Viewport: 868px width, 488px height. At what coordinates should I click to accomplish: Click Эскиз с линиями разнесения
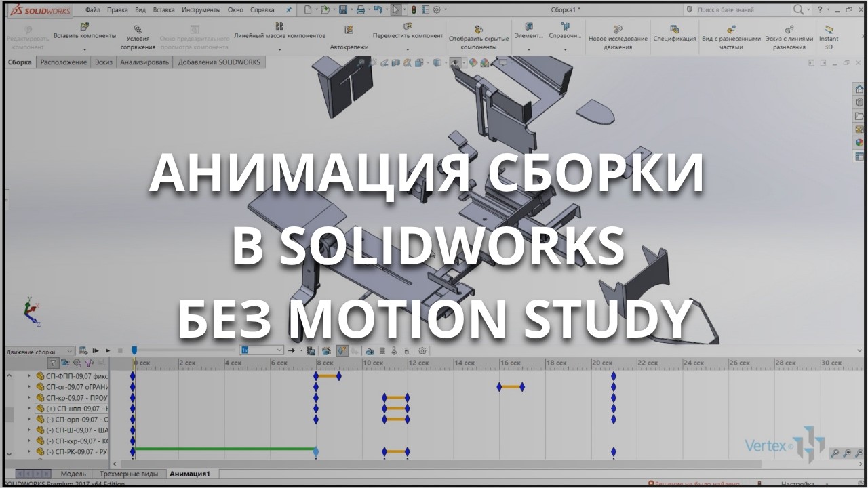[789, 38]
